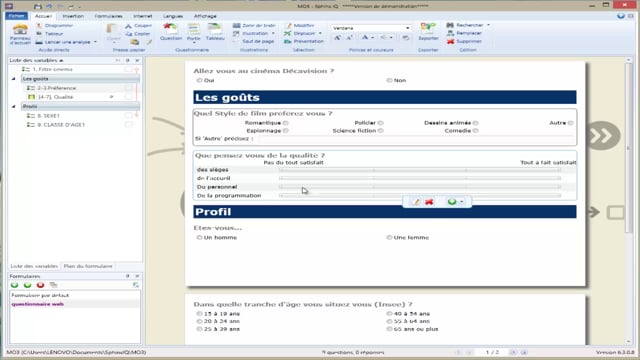Screen dimensions: 640x360
Task: Choose Policier film style
Action: [x=380, y=123]
